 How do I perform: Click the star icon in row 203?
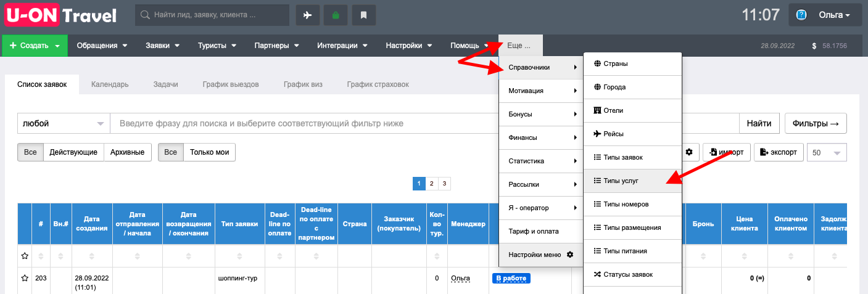coord(25,279)
